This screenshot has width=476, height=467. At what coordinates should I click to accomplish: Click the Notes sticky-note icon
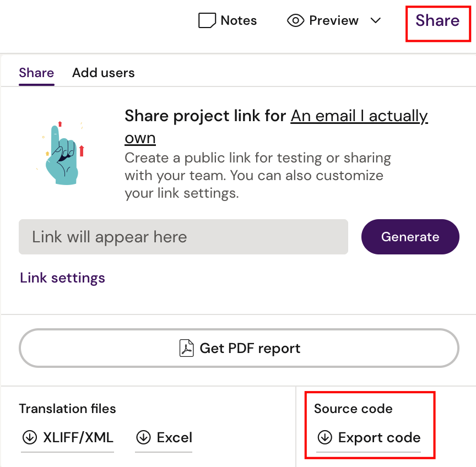[207, 21]
